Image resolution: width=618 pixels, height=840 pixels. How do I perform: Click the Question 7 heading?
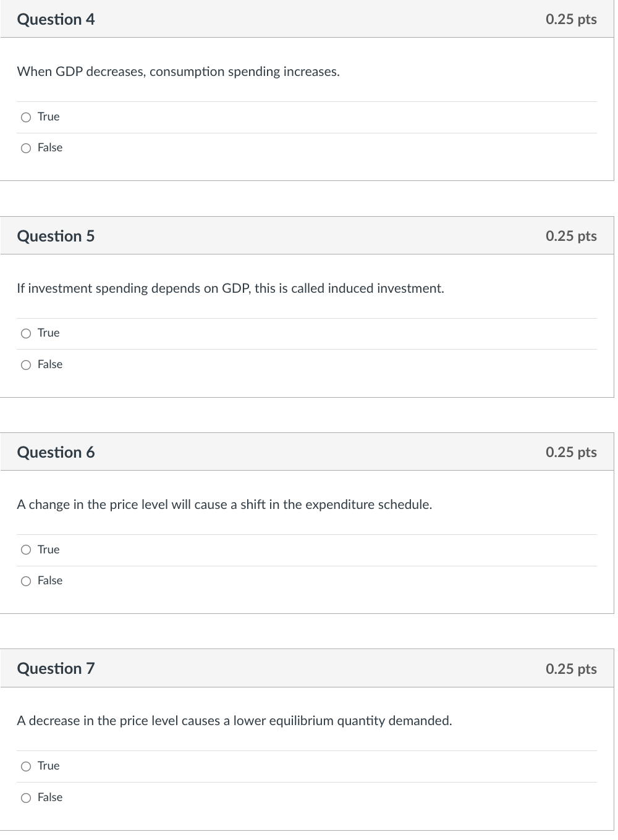(56, 669)
